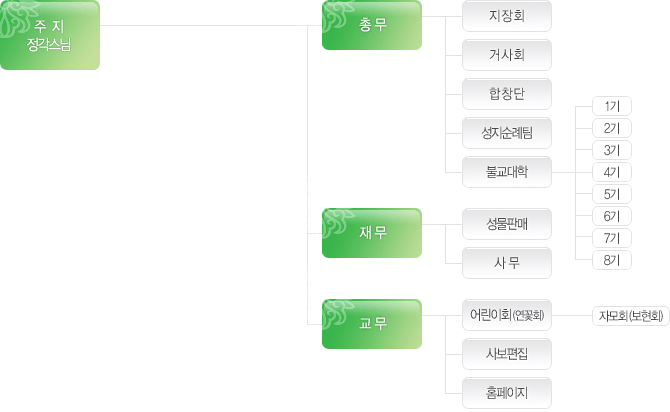Screen dimensions: 670x412
Task: Click the 사무 box
Action: 507,263
